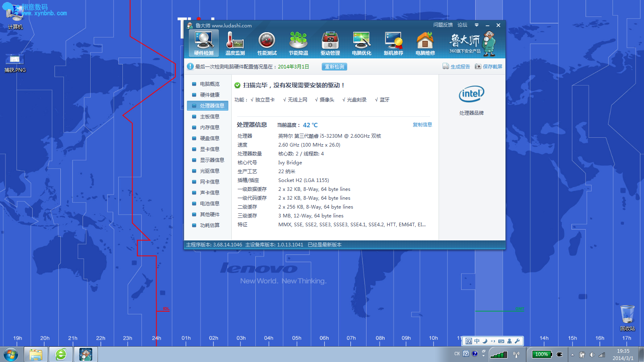
Task: Open 电脑维修 computer repair
Action: [x=425, y=43]
